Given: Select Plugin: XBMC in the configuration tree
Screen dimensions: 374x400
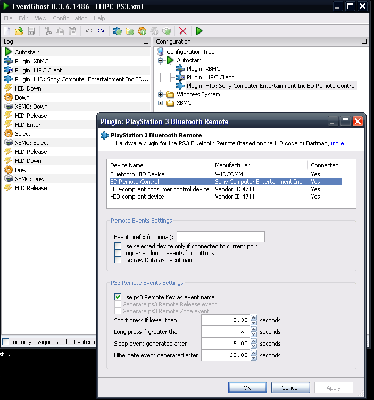Looking at the screenshot, I should [203, 69].
